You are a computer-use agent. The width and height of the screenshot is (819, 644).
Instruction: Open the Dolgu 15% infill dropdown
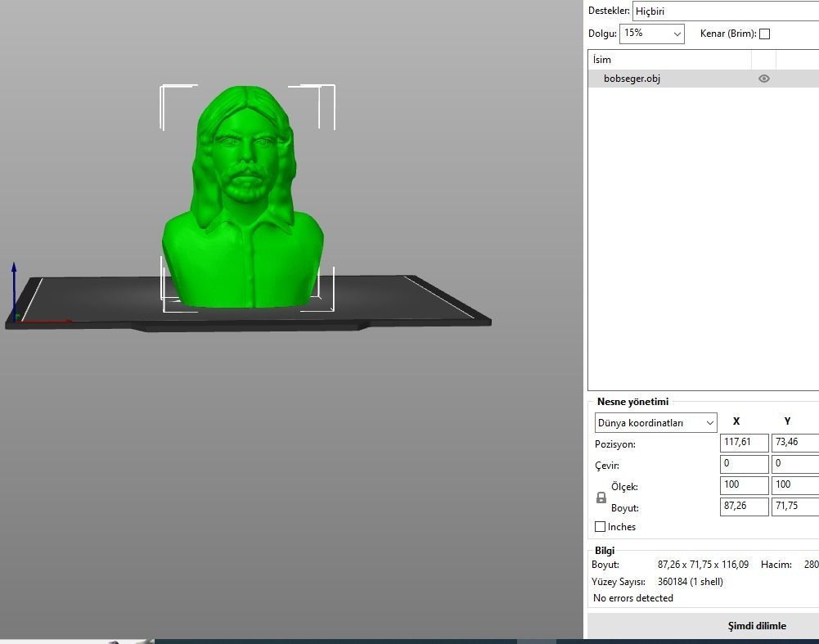click(652, 34)
